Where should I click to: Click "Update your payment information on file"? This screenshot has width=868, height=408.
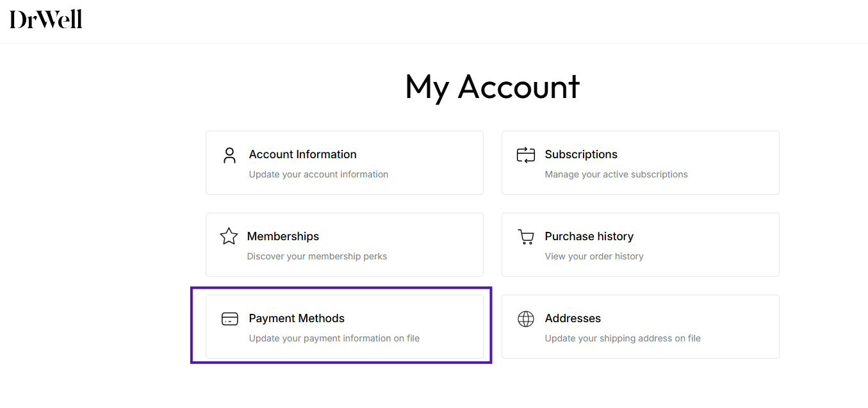334,338
